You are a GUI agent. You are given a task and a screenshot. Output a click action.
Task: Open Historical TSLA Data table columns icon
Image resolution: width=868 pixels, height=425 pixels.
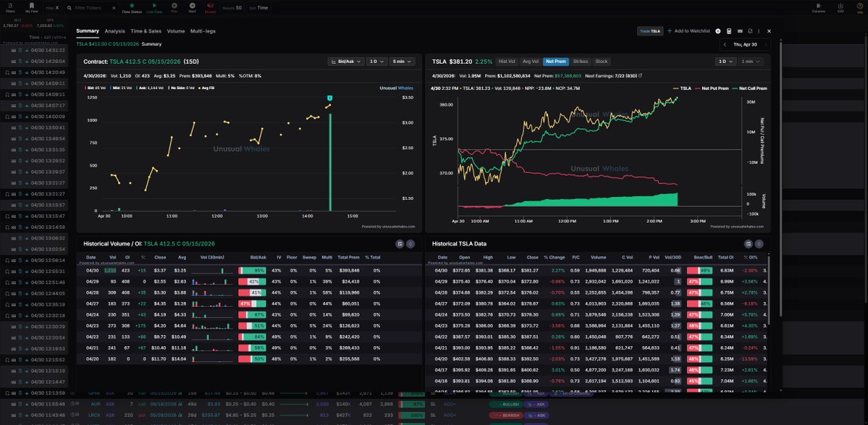[749, 243]
